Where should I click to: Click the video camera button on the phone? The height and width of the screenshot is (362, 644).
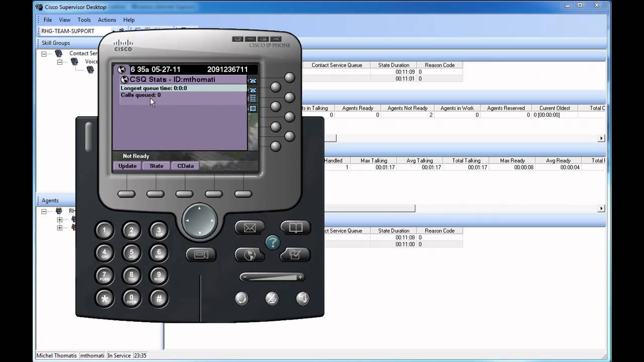point(201,255)
